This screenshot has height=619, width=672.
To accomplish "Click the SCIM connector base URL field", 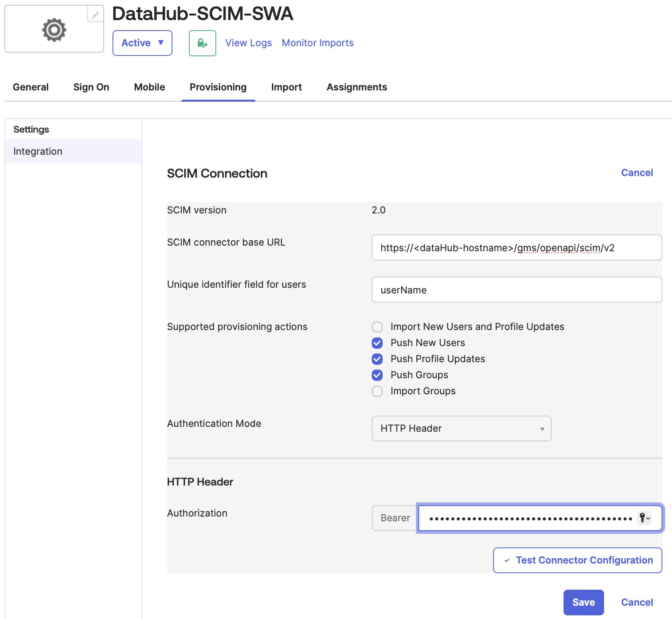I will click(517, 248).
